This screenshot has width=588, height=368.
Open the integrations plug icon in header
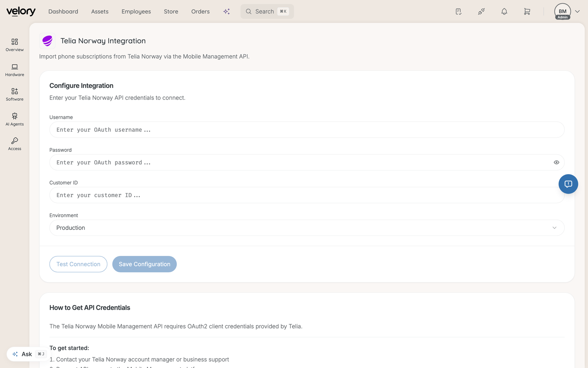481,11
